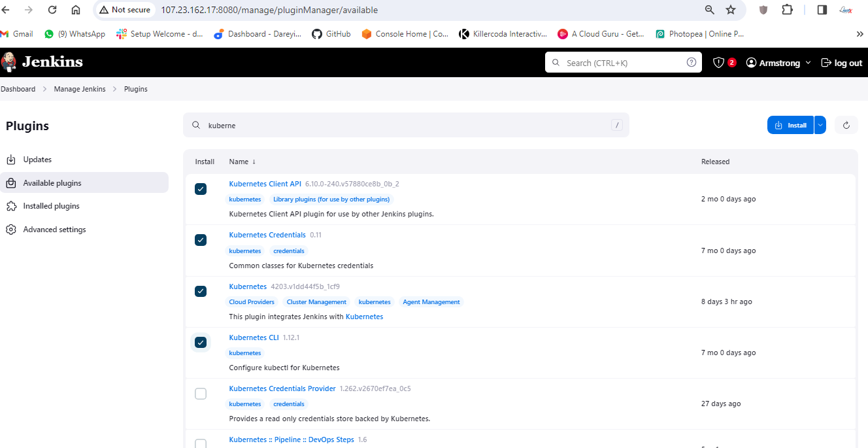The height and width of the screenshot is (448, 868).
Task: Bookmark this page with star icon
Action: point(731,10)
